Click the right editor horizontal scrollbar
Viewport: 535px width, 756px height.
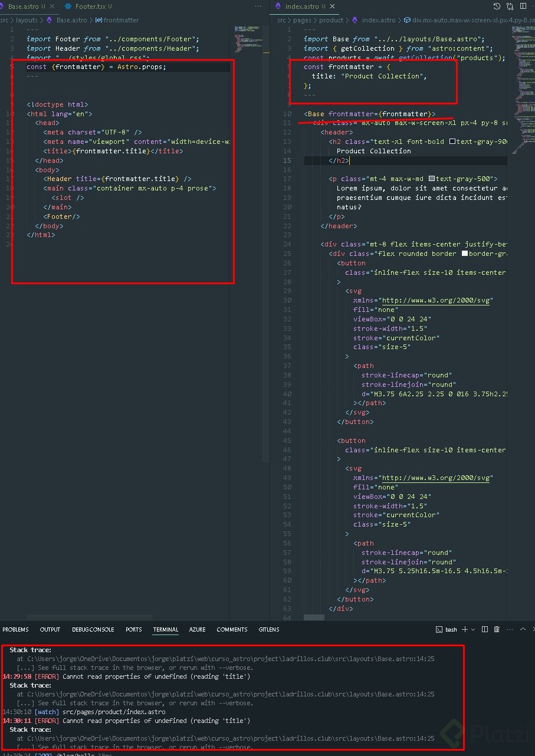314,617
